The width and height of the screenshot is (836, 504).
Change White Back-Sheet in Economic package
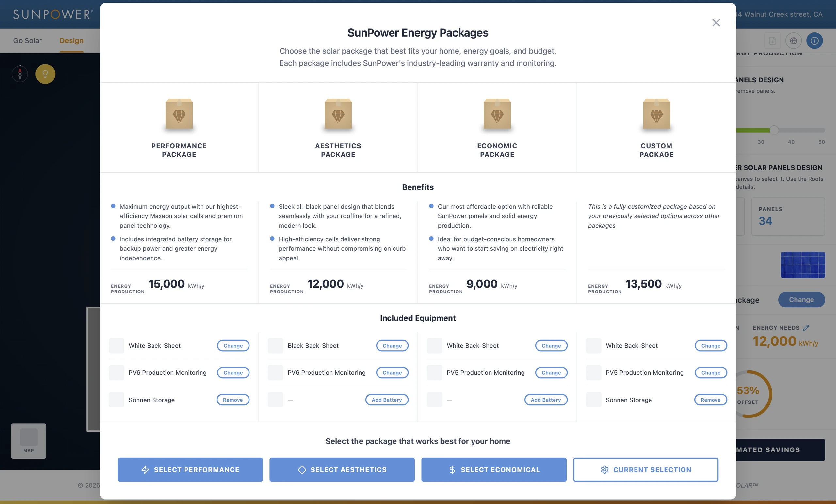coord(551,345)
